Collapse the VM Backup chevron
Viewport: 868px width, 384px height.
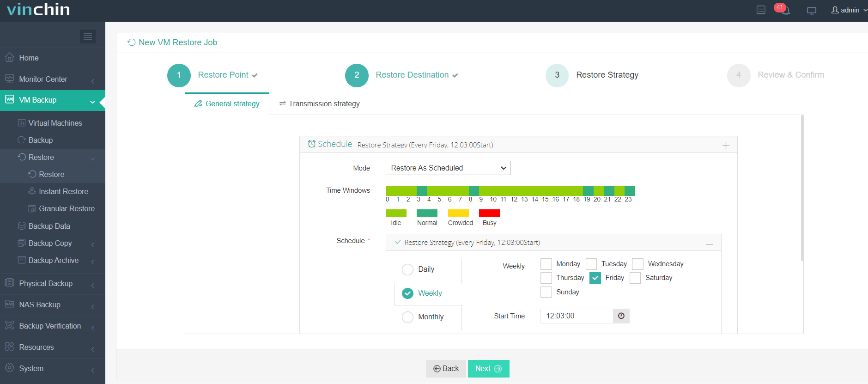pyautogui.click(x=92, y=102)
